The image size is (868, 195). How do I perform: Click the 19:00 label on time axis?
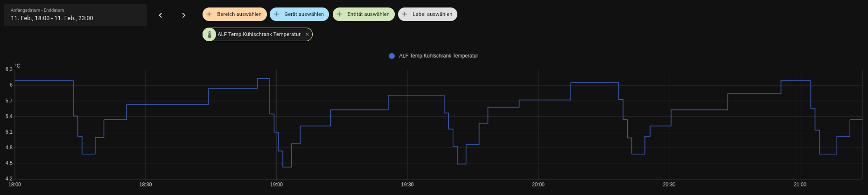(276, 185)
